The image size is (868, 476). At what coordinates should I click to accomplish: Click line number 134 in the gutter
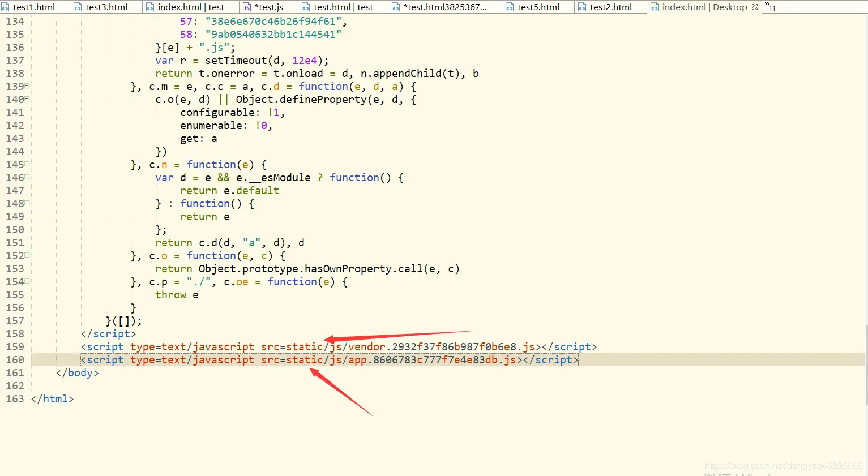click(15, 22)
